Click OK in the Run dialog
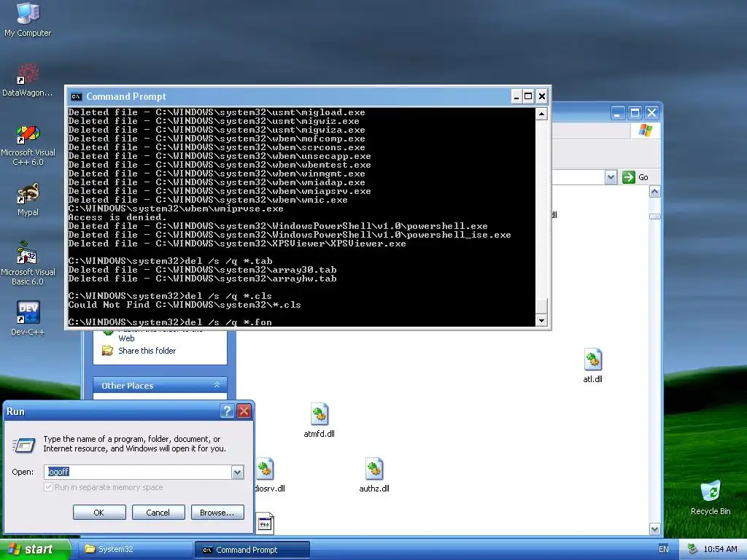Image resolution: width=747 pixels, height=560 pixels. click(x=99, y=513)
